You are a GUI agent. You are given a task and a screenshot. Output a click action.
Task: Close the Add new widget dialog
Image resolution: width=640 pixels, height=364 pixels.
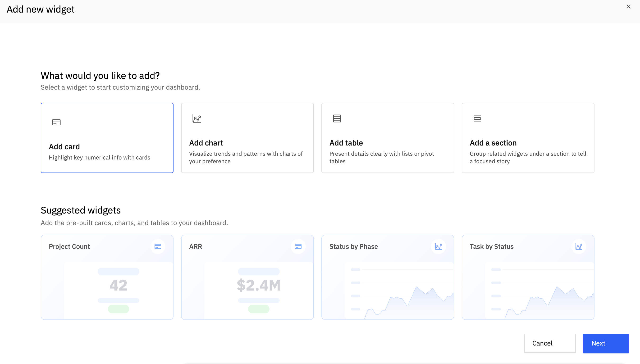628,7
